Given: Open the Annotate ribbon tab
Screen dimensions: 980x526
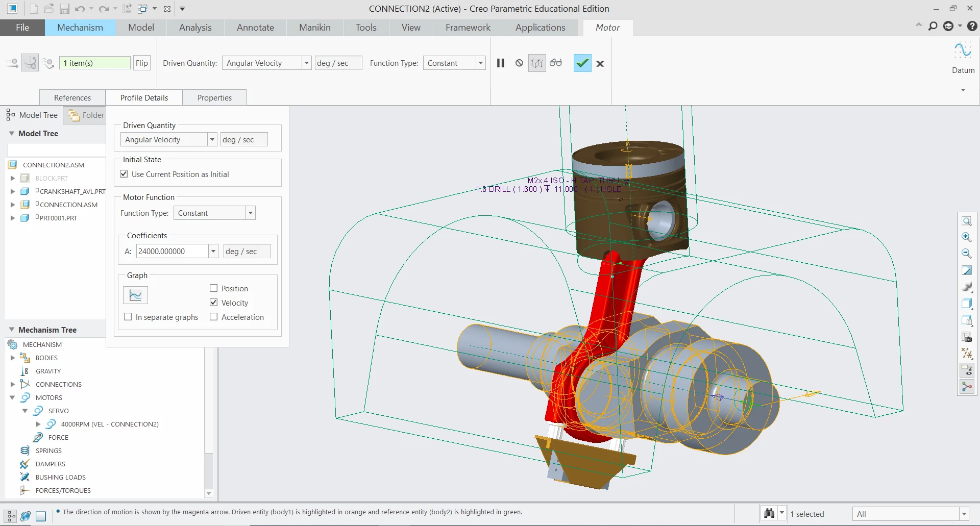Looking at the screenshot, I should tap(255, 28).
